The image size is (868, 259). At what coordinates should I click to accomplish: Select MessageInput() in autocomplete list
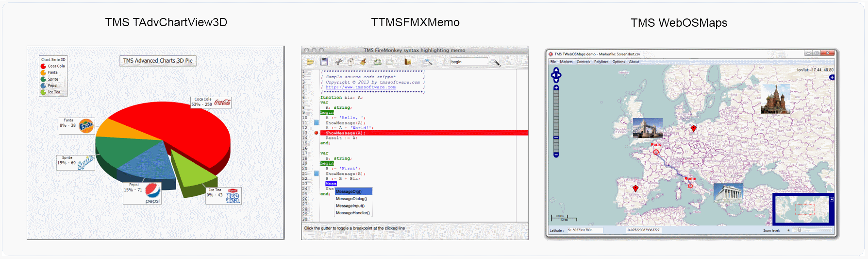tap(353, 206)
